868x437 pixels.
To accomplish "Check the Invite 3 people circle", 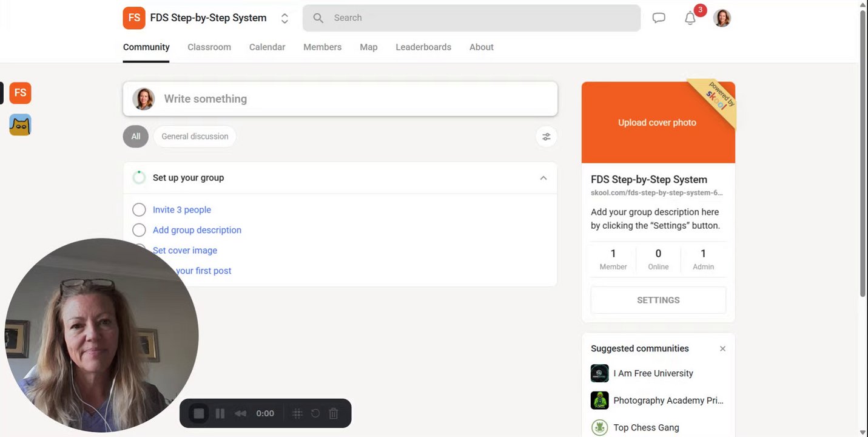I will pos(139,210).
